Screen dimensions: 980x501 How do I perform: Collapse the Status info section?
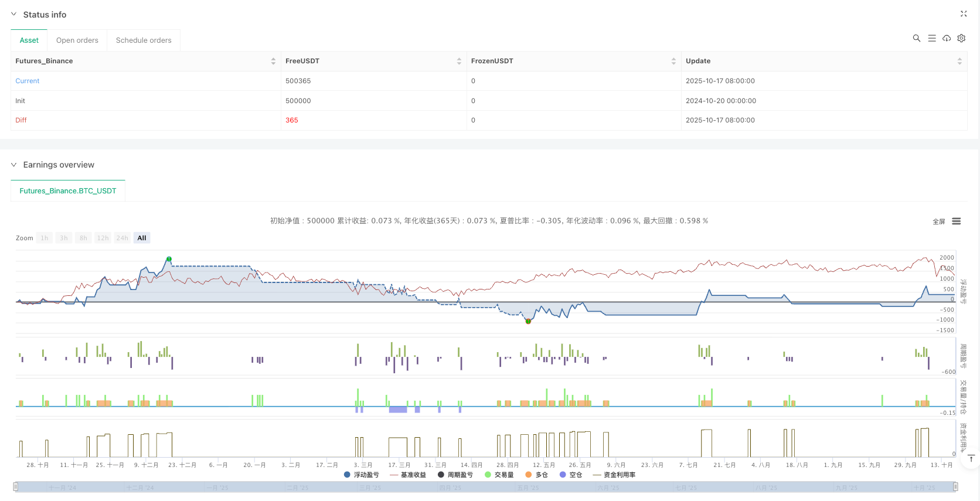pos(14,14)
